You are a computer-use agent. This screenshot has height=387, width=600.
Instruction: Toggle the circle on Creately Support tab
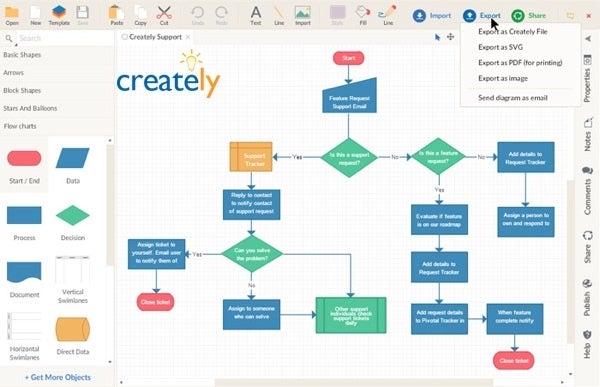click(124, 37)
